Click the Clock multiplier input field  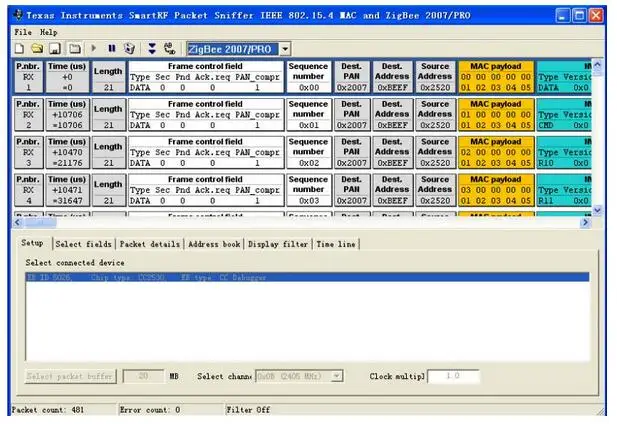[453, 376]
